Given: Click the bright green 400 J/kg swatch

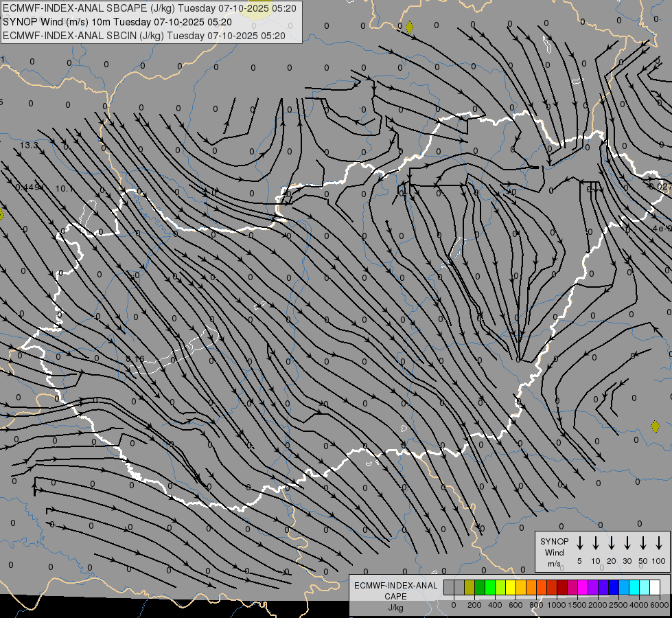Looking at the screenshot, I should click(491, 587).
